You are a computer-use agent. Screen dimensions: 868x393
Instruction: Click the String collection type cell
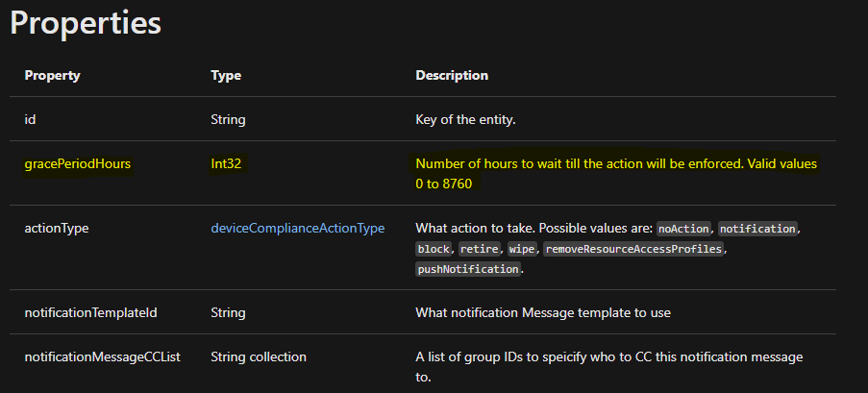point(258,356)
